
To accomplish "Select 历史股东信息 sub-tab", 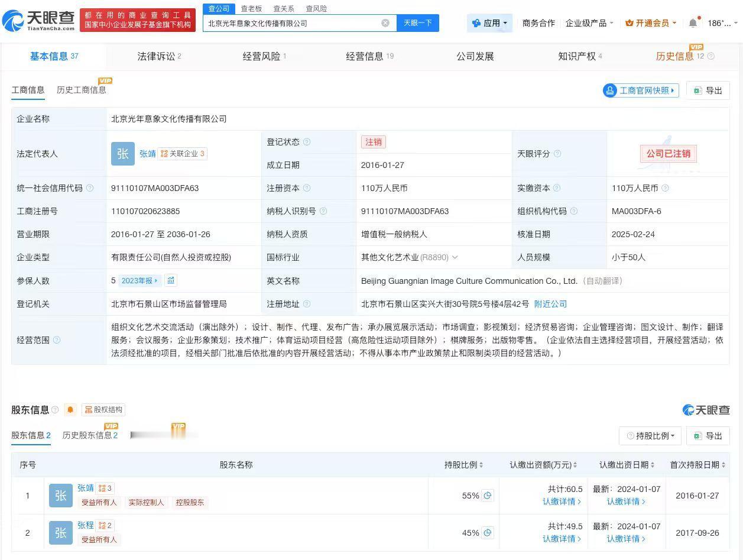I will tap(90, 435).
